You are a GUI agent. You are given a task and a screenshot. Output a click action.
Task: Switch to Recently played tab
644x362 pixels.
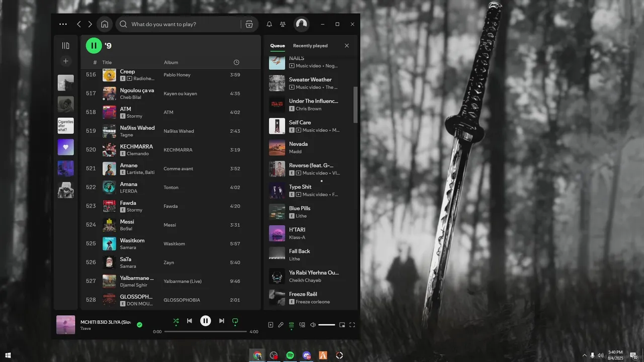[310, 46]
